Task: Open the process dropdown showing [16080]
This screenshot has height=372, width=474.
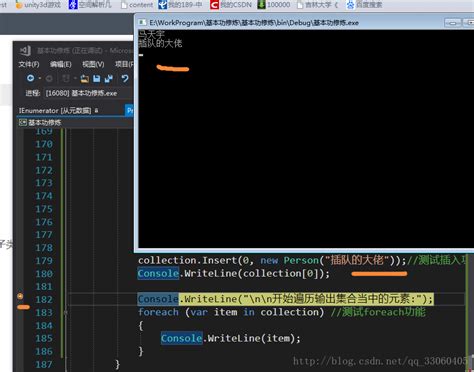Action: pos(89,93)
